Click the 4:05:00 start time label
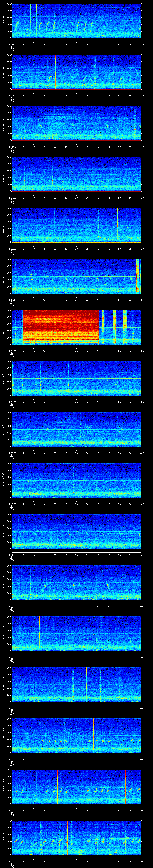Screen dimensions: 153x868 pos(12,249)
